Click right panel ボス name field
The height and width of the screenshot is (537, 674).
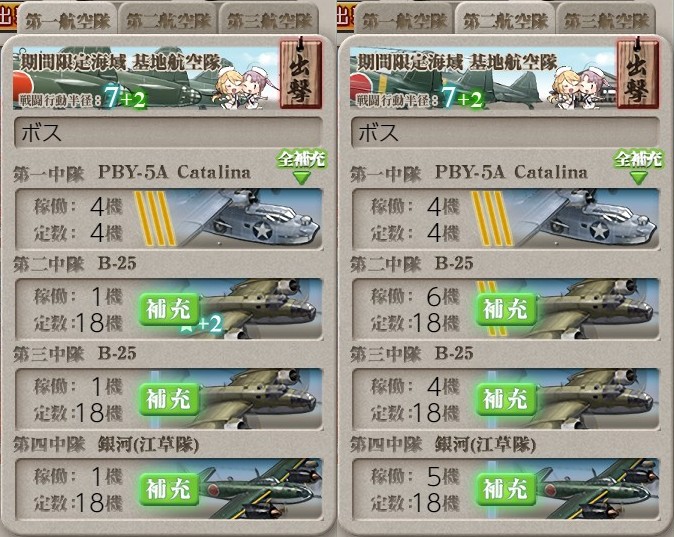click(x=505, y=132)
